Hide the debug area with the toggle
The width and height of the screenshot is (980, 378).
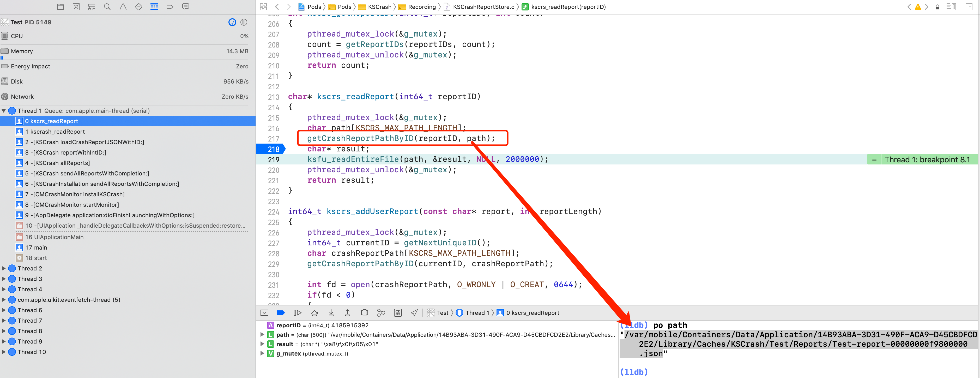pos(264,313)
